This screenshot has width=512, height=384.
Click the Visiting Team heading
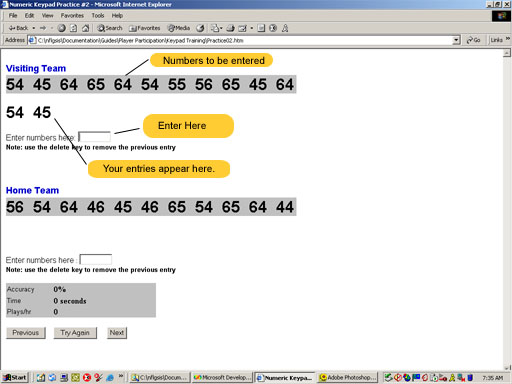pyautogui.click(x=36, y=68)
